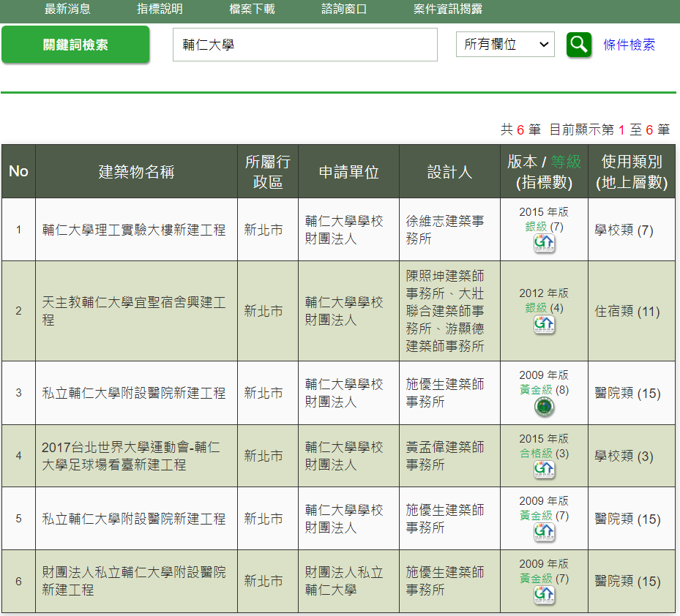Click applicant 財團法人私立輔仁大學 in row 6
The height and width of the screenshot is (616, 680).
(x=343, y=581)
